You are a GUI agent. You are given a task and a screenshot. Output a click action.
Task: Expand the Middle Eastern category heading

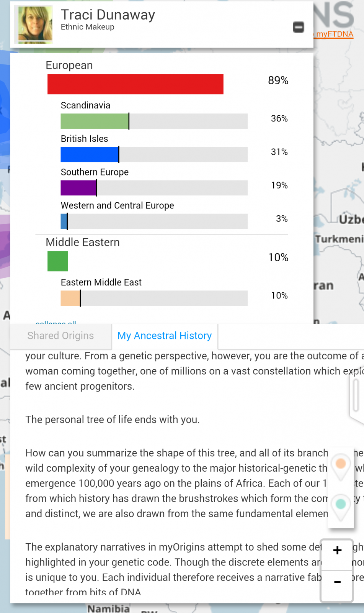point(83,242)
